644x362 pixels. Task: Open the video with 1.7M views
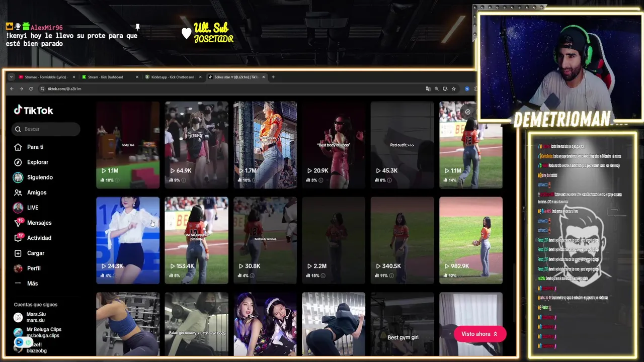pyautogui.click(x=265, y=145)
